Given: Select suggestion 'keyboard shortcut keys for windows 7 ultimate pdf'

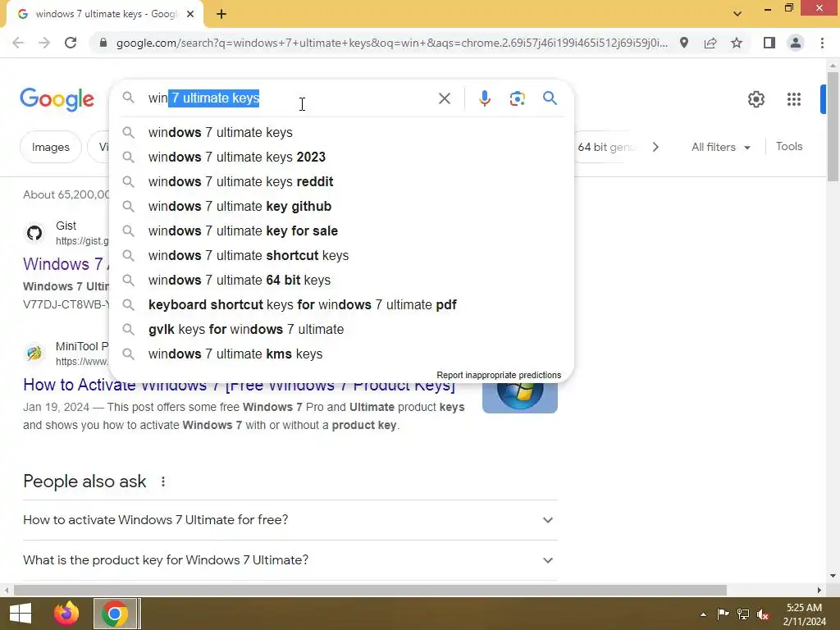Looking at the screenshot, I should pyautogui.click(x=341, y=305).
